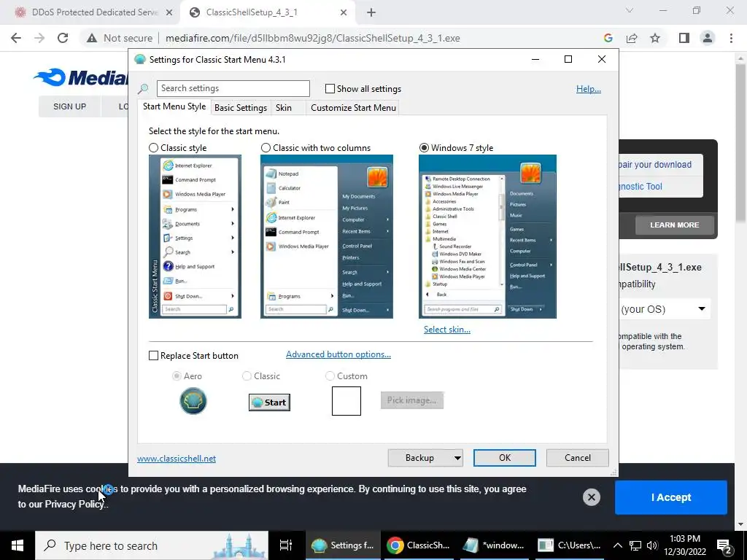Select Windows 7 style radio button
The width and height of the screenshot is (747, 560).
pos(424,147)
